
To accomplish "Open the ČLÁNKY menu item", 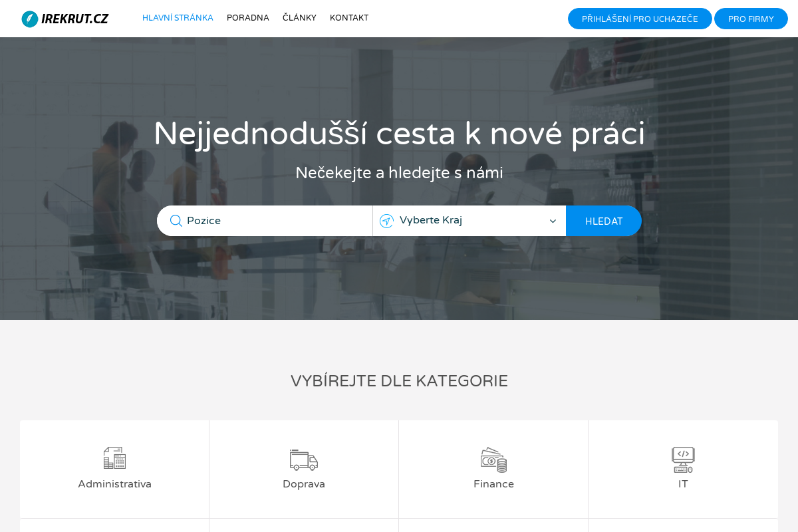I will click(x=299, y=18).
